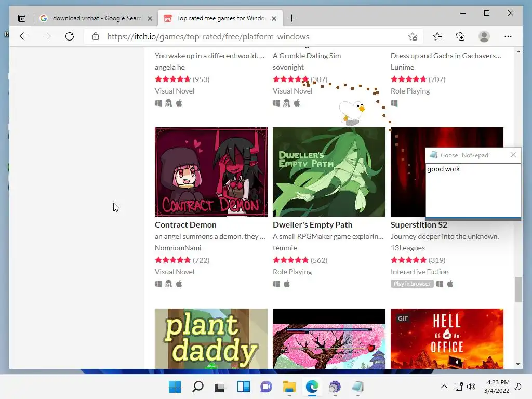Open taskbar Search
The width and height of the screenshot is (532, 399).
[x=198, y=387]
